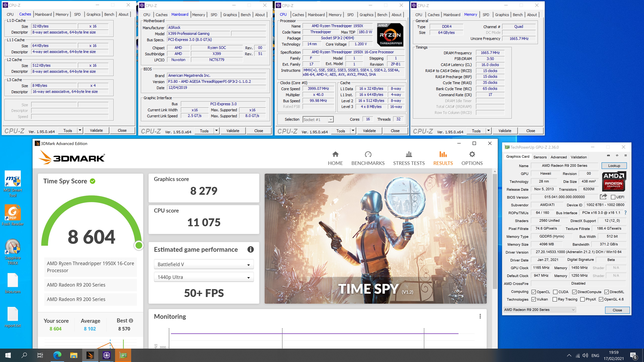Screen dimensions: 644x362
Task: Toggle the CUDA checkbox
Action: point(555,292)
